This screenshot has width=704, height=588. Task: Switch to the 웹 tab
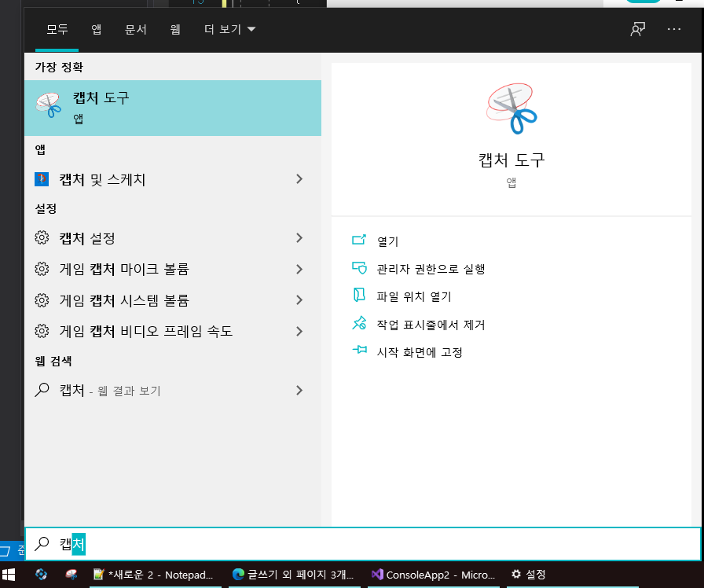click(x=175, y=30)
